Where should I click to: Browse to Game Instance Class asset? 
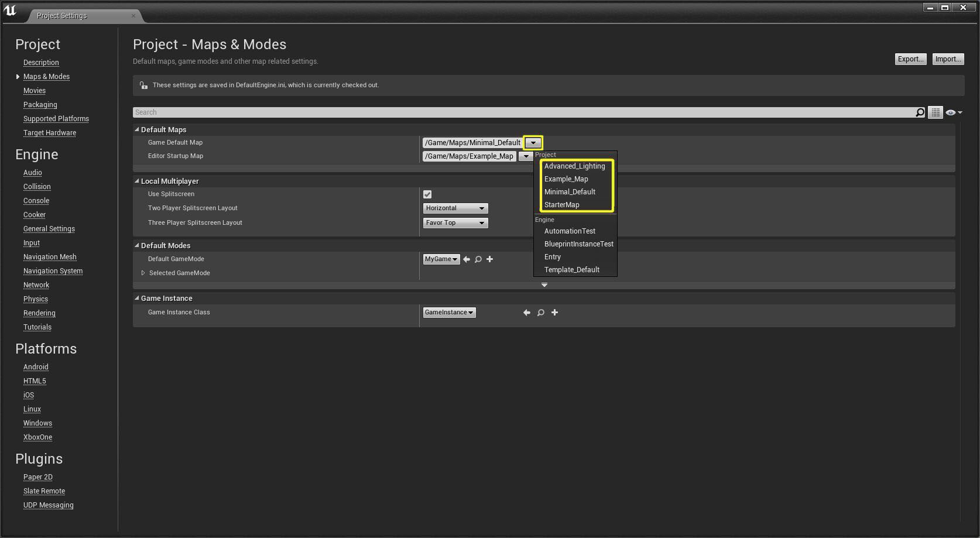[541, 313]
